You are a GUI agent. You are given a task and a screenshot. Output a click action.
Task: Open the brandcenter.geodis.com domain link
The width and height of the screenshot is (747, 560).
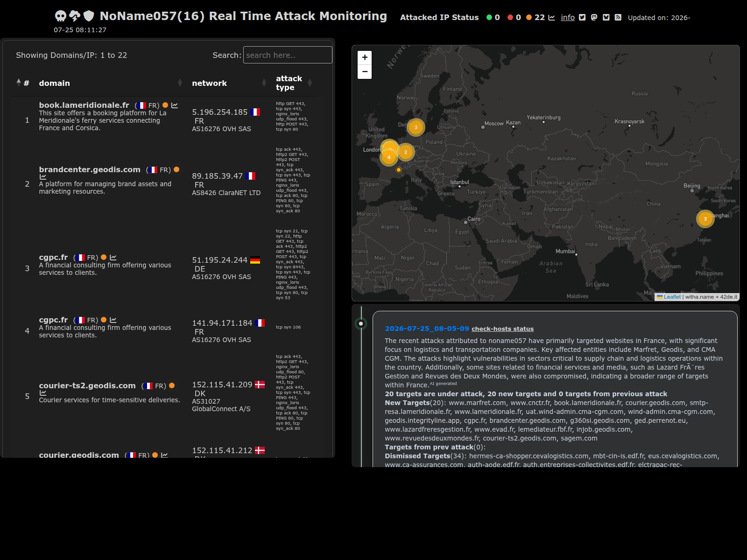(x=90, y=169)
